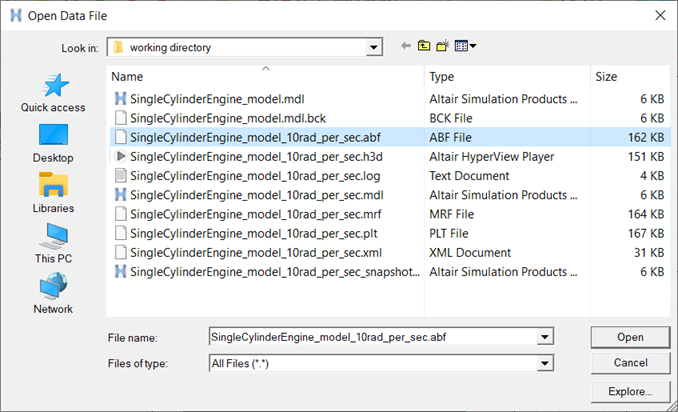Click the back arrow navigation icon
This screenshot has height=412, width=678.
tap(406, 46)
